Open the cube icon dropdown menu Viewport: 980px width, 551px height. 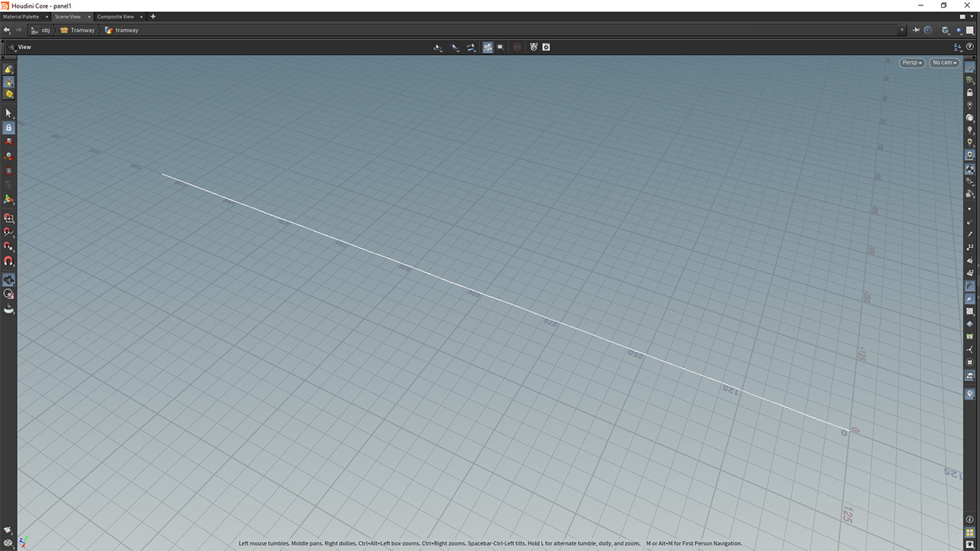coord(946,30)
